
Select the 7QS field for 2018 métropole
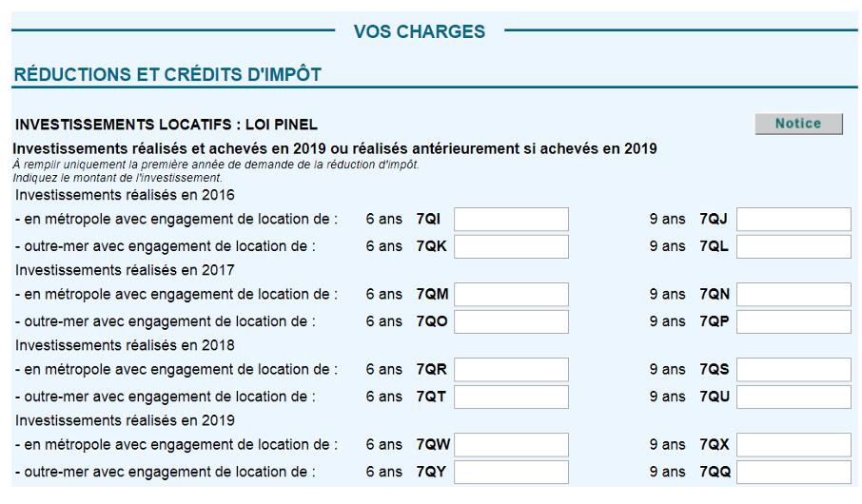793,370
